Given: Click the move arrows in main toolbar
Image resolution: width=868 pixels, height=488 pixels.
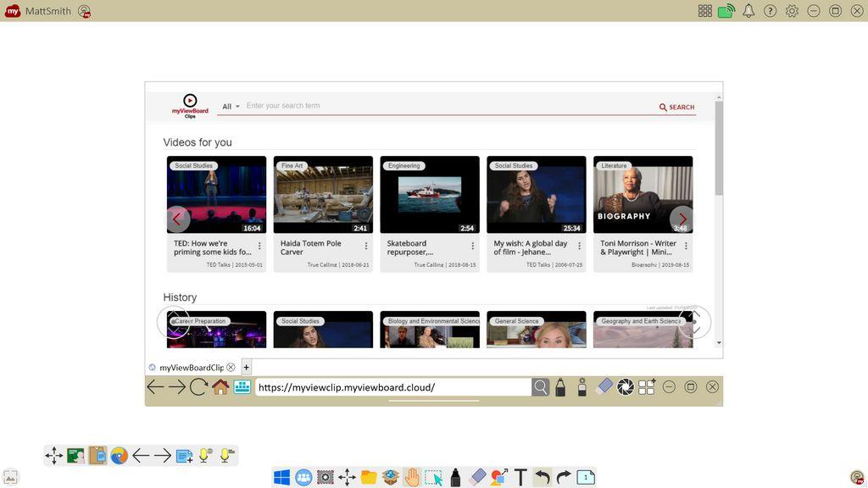Looking at the screenshot, I should tap(347, 477).
